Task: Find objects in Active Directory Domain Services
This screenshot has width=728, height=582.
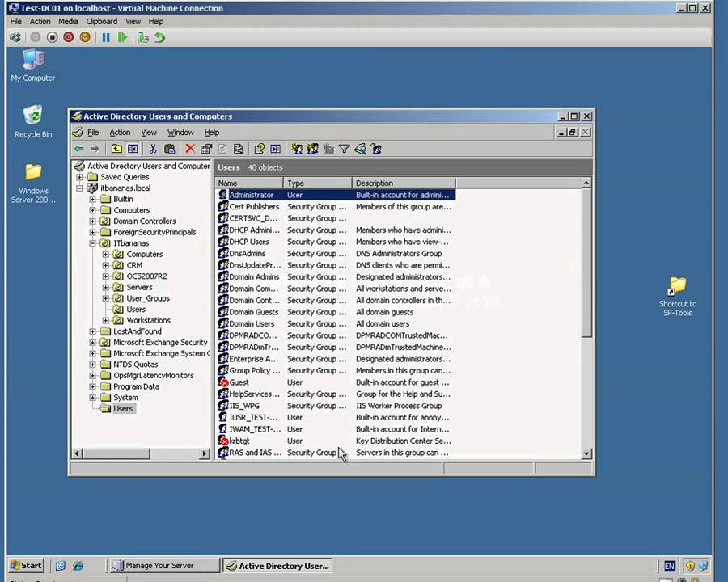Action: click(x=360, y=149)
